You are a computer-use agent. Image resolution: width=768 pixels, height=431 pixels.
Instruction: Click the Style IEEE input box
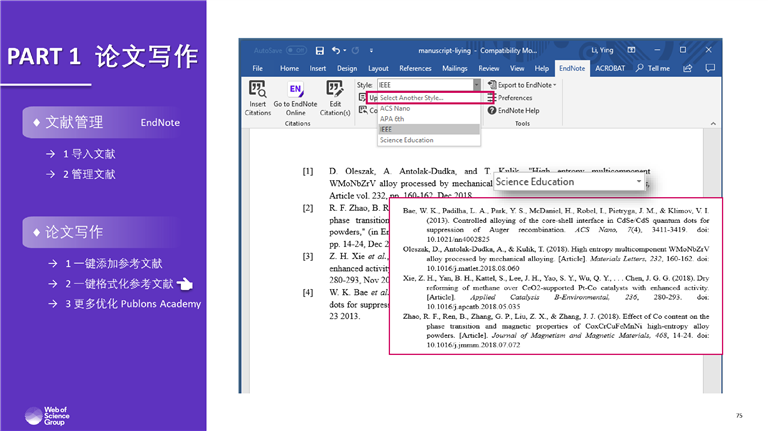point(425,85)
